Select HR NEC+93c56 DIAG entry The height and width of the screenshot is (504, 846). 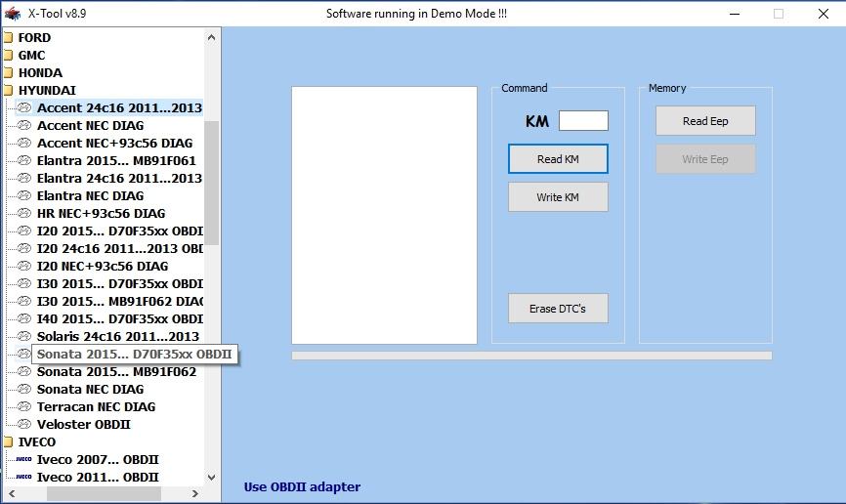101,214
